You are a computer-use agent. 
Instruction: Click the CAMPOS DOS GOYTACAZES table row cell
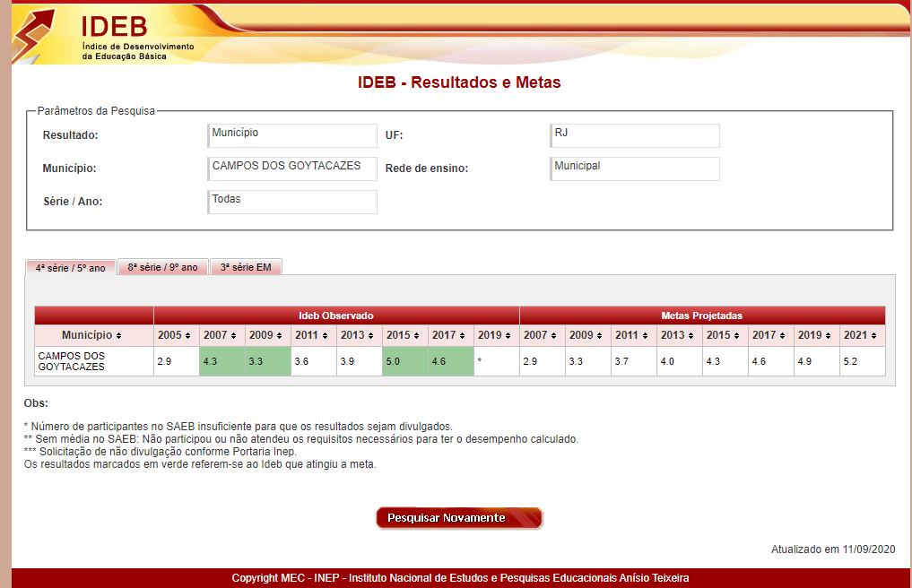(x=93, y=361)
